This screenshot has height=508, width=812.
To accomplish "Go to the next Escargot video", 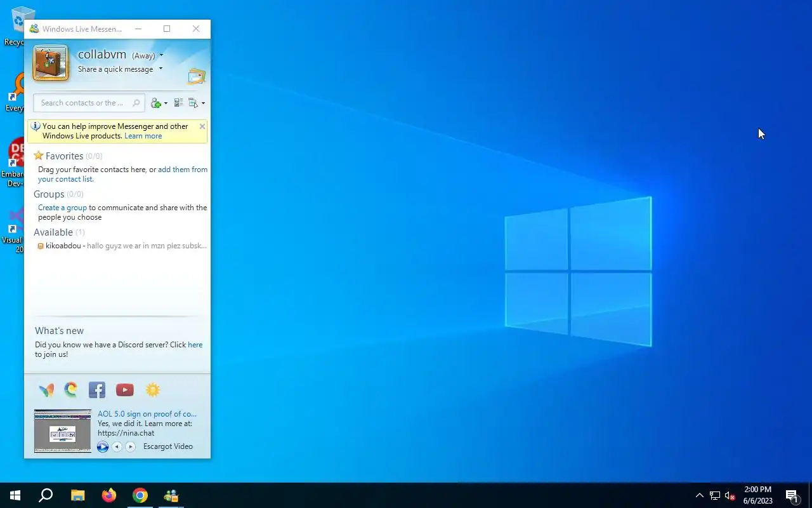I will (x=130, y=446).
